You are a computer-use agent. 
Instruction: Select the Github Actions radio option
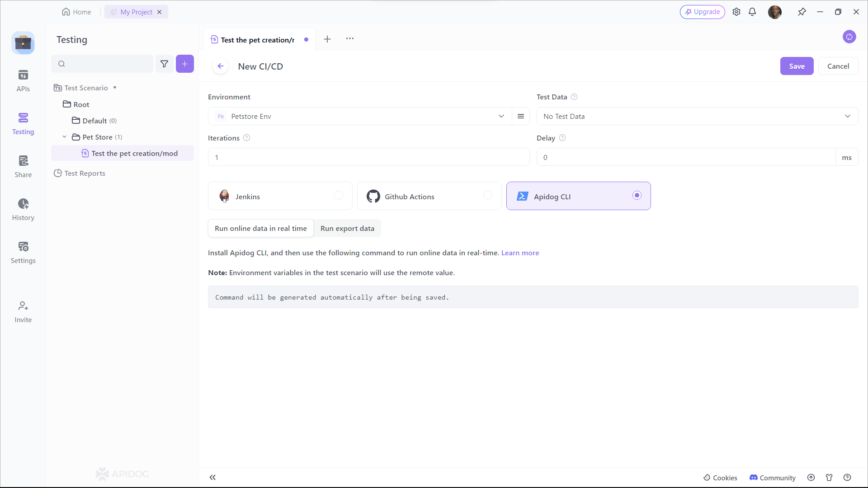click(487, 195)
